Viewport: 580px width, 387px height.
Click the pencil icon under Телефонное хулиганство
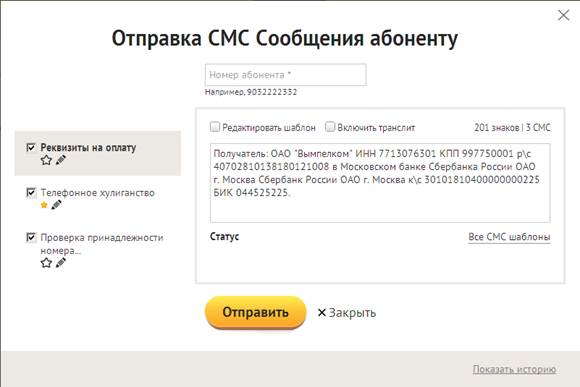point(56,205)
